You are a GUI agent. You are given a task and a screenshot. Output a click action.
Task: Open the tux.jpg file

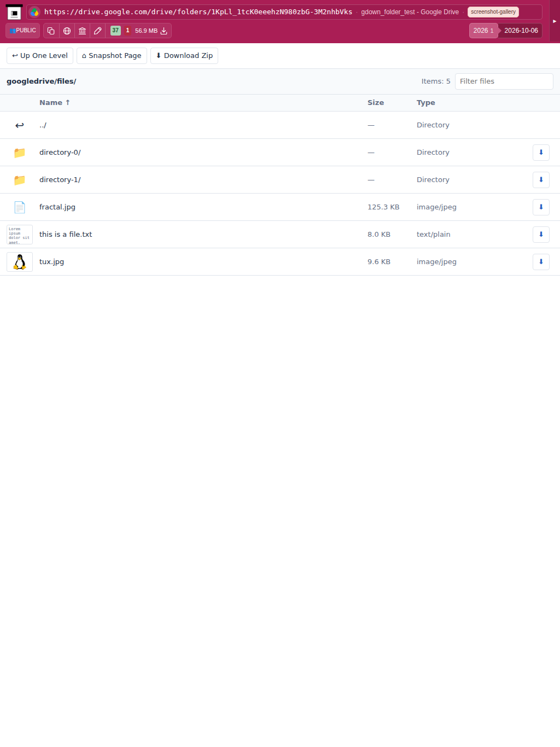click(51, 262)
